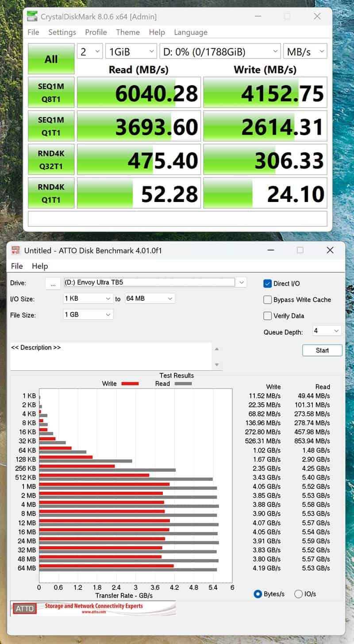Run the RND4K Q32T1 test
Screen dimensions: 354x644
50,159
